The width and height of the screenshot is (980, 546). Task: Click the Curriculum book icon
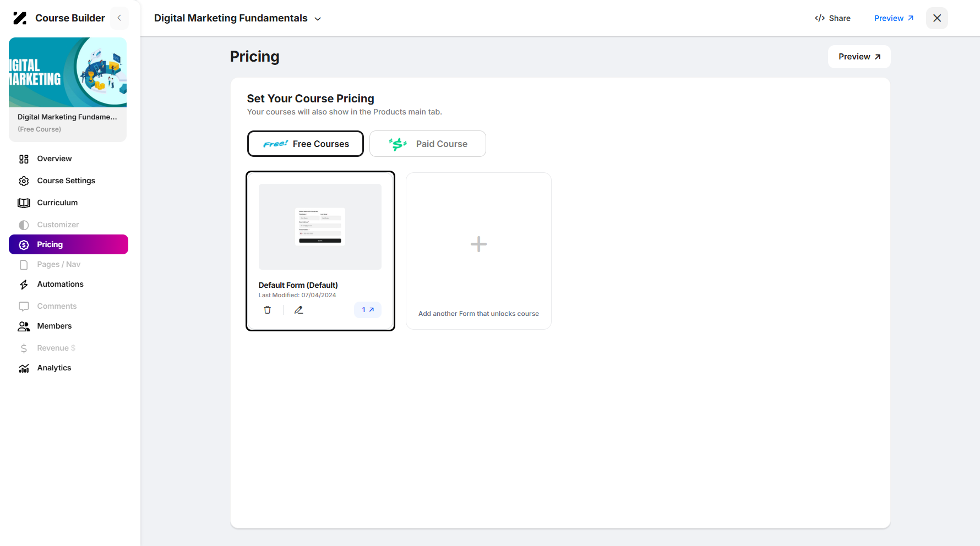tap(24, 203)
